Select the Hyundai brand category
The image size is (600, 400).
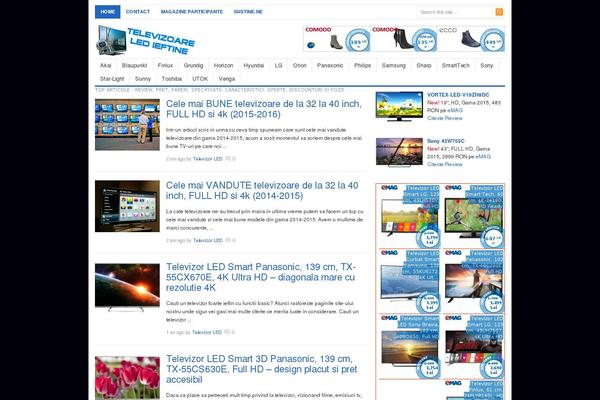254,65
